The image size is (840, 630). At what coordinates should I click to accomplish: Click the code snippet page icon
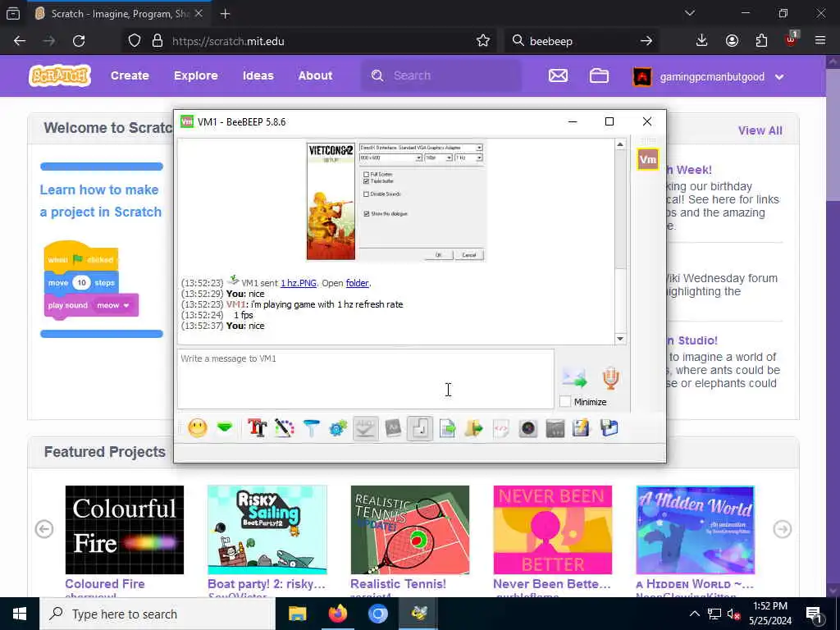(501, 428)
